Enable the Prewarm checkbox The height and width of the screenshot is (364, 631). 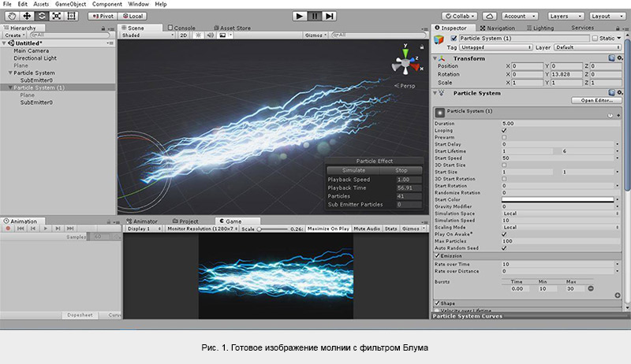[504, 138]
